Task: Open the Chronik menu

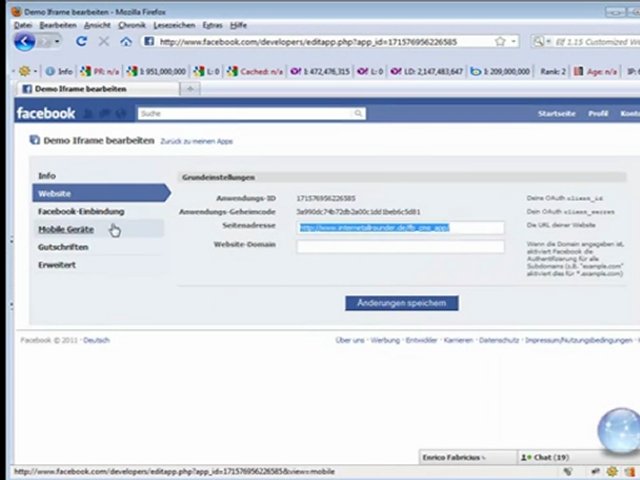Action: 132,25
